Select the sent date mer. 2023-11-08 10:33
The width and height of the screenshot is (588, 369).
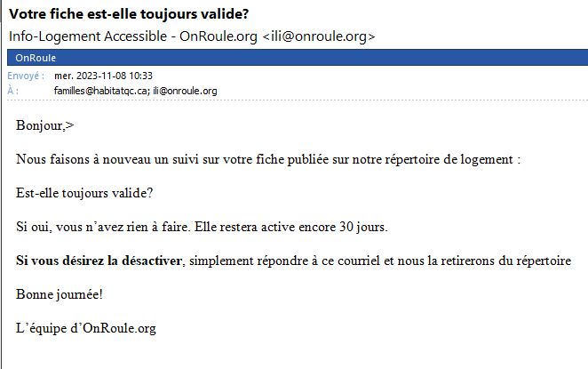click(x=104, y=76)
